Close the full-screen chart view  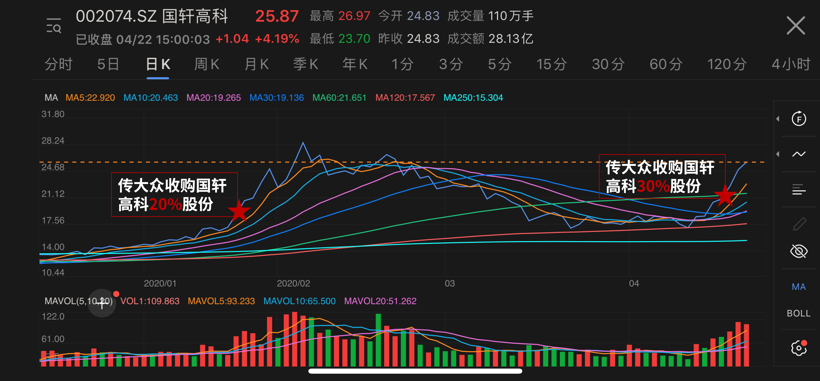(796, 25)
